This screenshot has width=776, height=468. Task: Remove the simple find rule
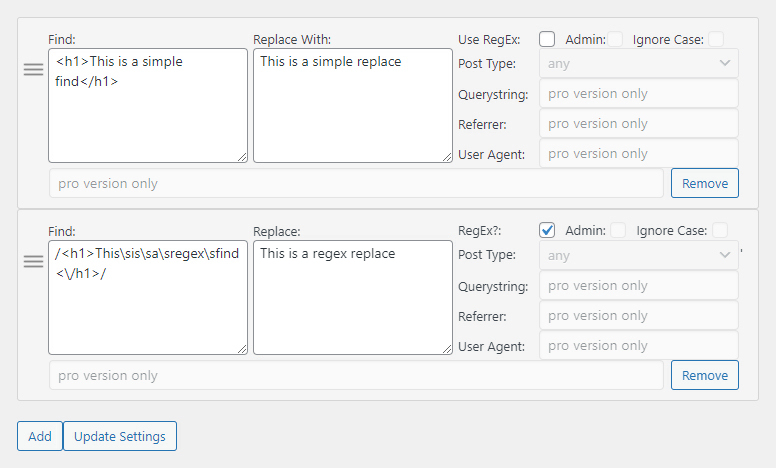tap(705, 184)
